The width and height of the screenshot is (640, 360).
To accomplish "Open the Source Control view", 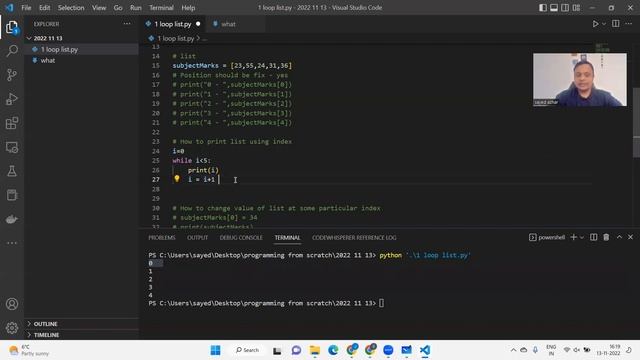I will 12,75.
